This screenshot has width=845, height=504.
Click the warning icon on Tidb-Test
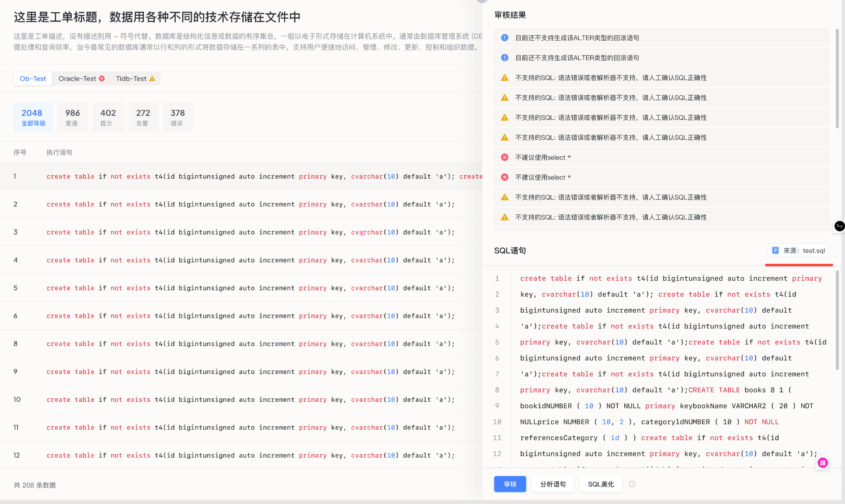pyautogui.click(x=152, y=79)
